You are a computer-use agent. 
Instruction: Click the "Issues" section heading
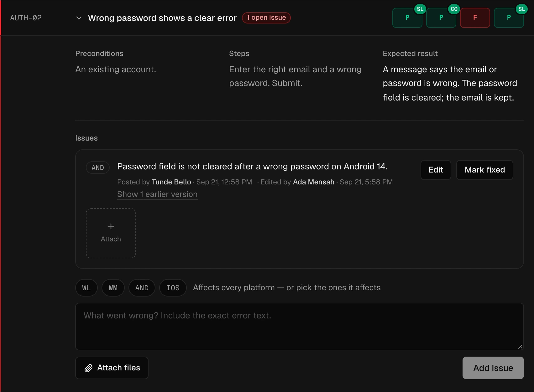(86, 138)
